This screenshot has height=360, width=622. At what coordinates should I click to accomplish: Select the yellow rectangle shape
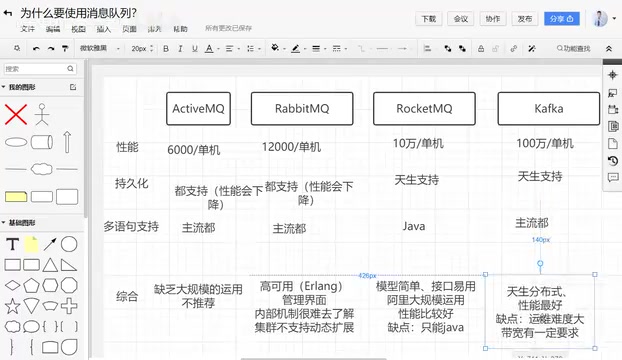(16, 197)
